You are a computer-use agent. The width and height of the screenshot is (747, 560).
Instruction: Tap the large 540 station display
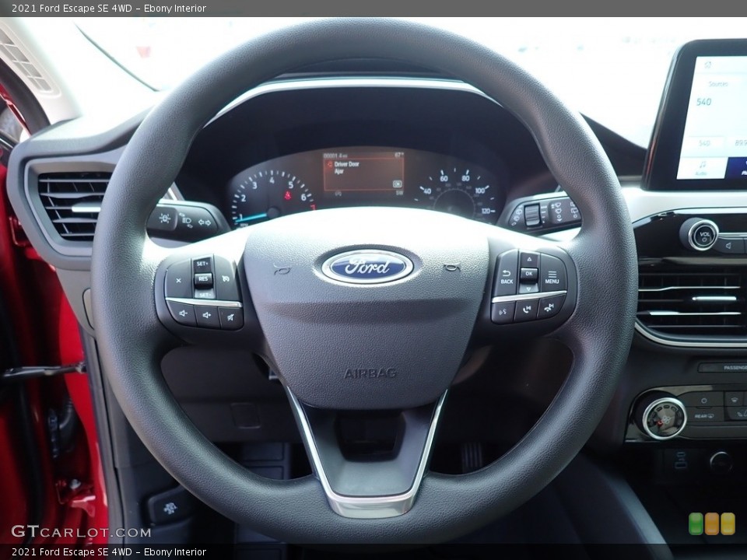tap(703, 101)
